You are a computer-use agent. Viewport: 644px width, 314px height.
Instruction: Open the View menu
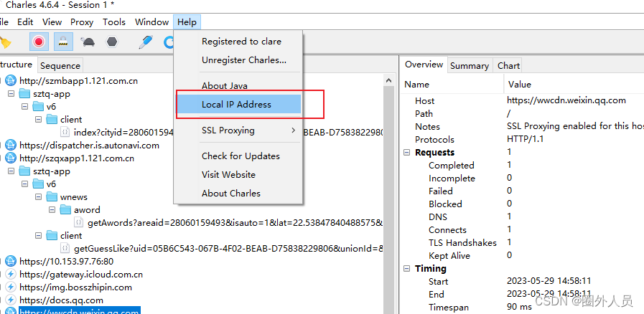pos(52,22)
